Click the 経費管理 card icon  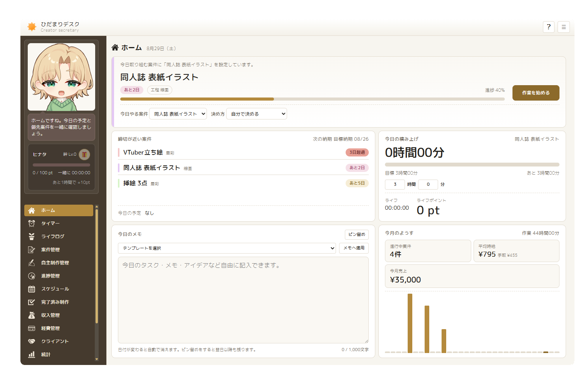click(32, 328)
